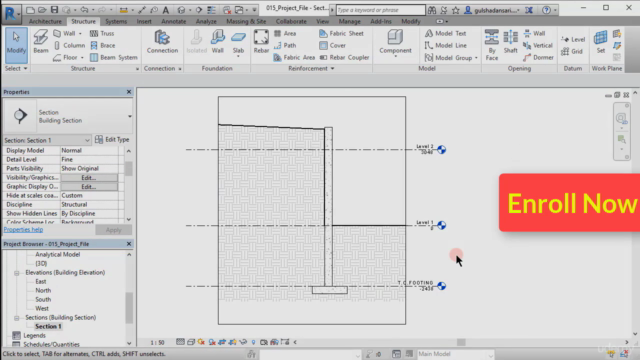The width and height of the screenshot is (640, 360).
Task: Open the Connection tool
Action: click(162, 42)
